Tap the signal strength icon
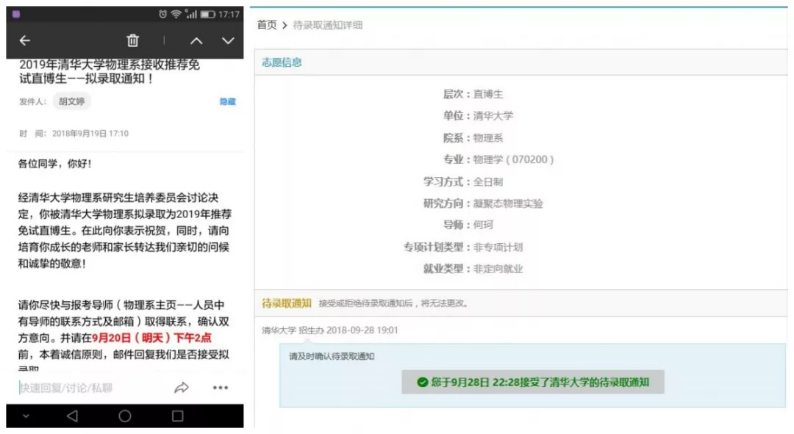 tap(191, 14)
